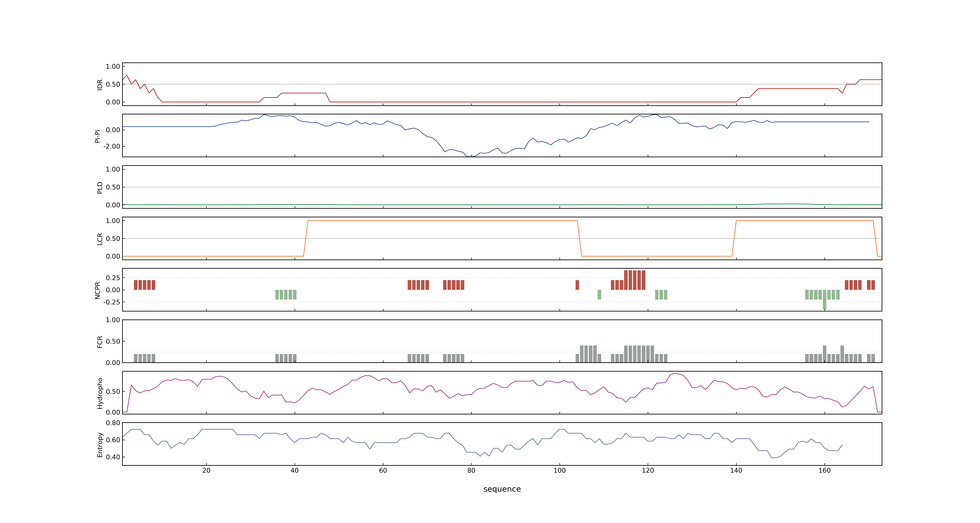Click the 0.40 tick in Entropy panel
980x523 pixels.
(113, 457)
